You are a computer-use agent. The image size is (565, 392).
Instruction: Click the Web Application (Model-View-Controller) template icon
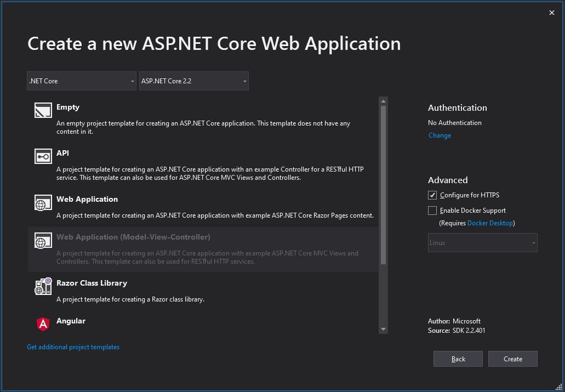(x=43, y=240)
